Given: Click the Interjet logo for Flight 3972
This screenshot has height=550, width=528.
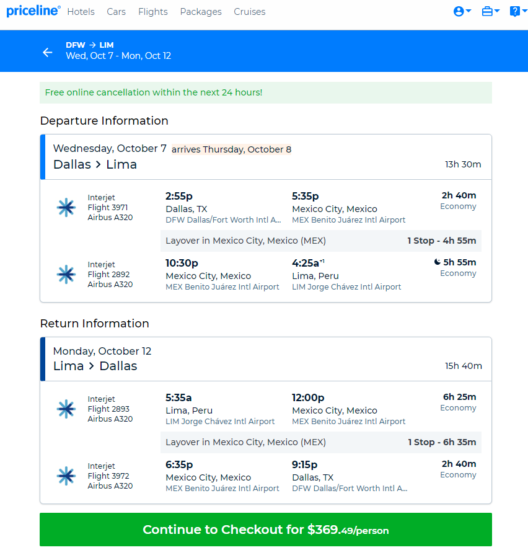Looking at the screenshot, I should point(66,476).
